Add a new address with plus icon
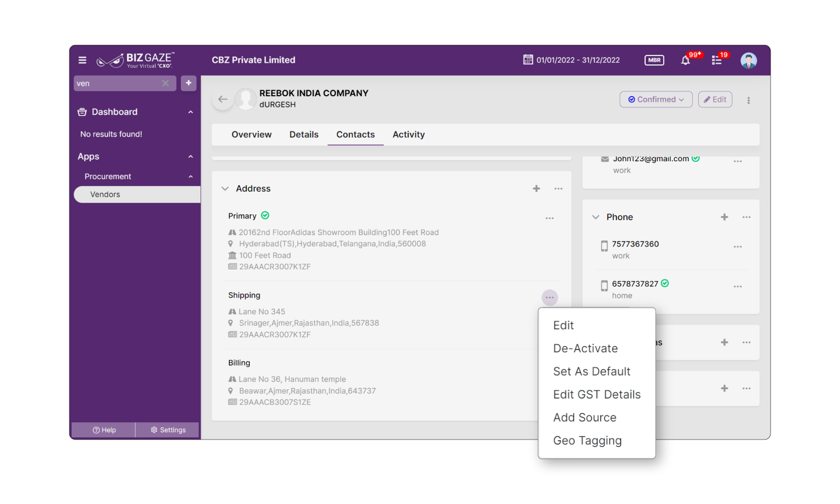The width and height of the screenshot is (840, 504). pos(536,189)
